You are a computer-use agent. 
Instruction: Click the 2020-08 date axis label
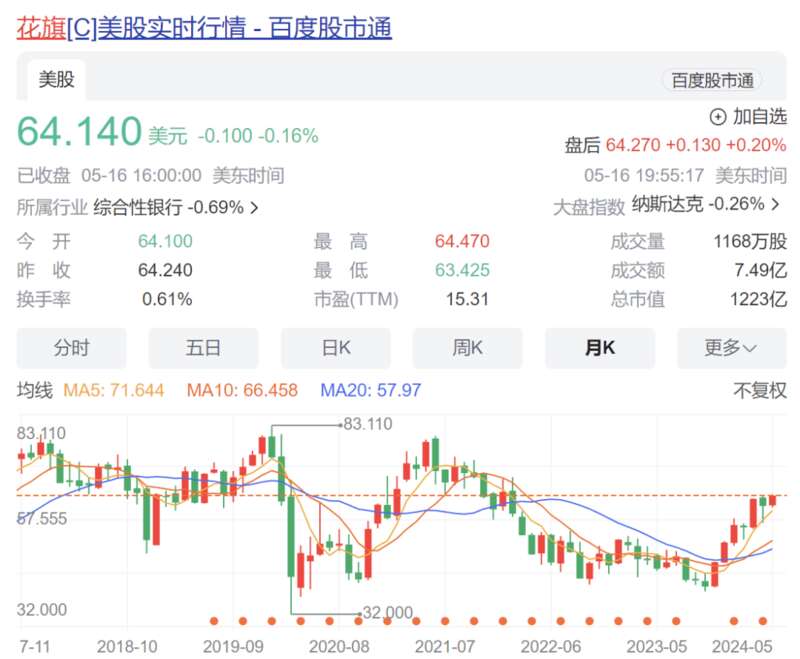pos(339,647)
